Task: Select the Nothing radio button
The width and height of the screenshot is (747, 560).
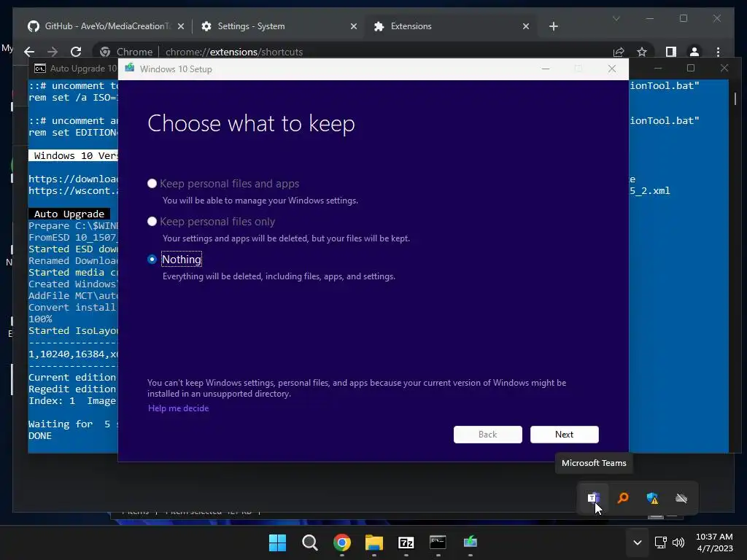Action: pos(152,260)
